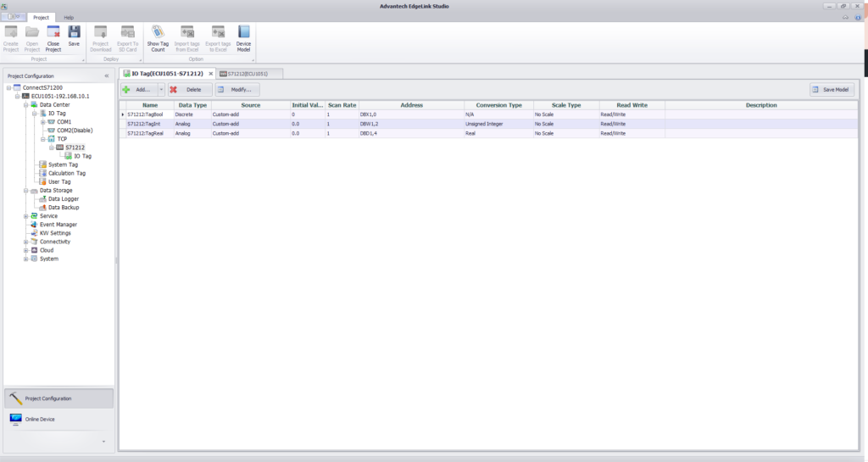The width and height of the screenshot is (868, 462).
Task: Select the S71212 device node
Action: 75,148
